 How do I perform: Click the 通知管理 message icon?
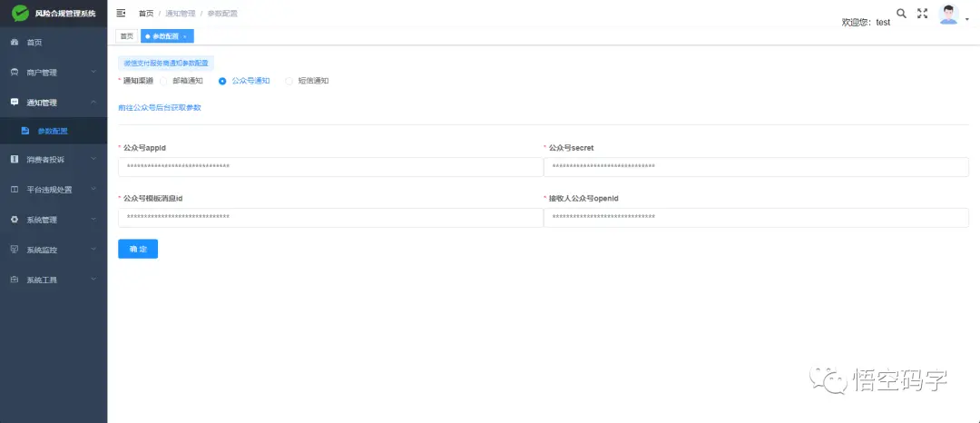15,102
